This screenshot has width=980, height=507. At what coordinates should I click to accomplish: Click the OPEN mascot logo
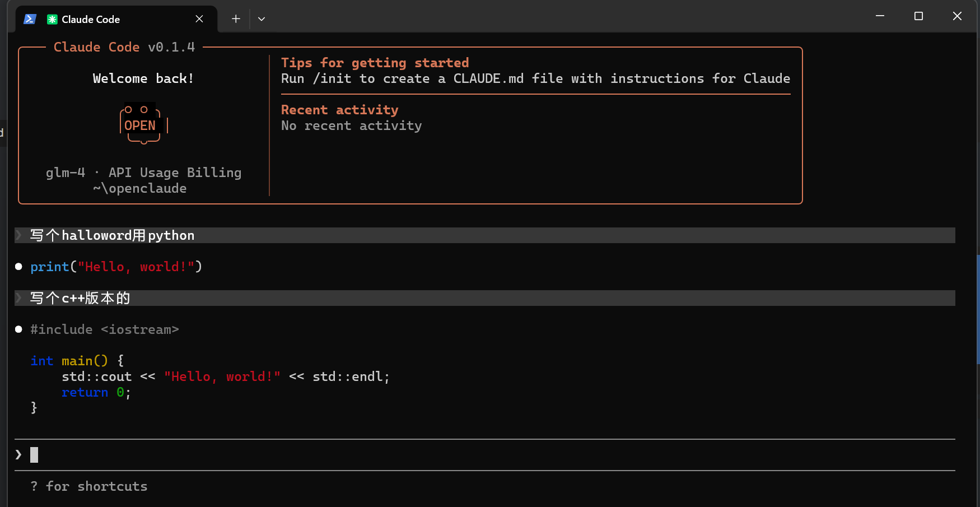143,124
